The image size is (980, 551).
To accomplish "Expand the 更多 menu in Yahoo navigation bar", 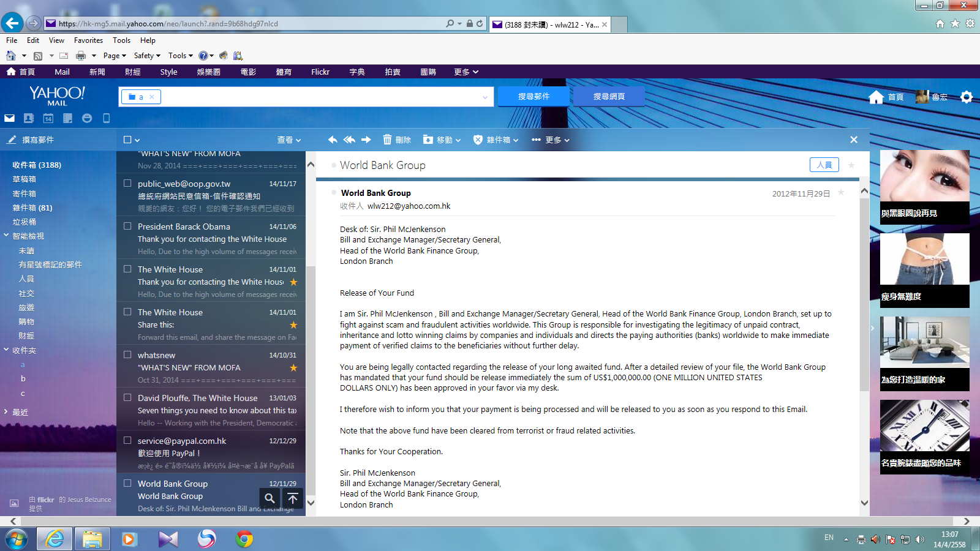I will (466, 72).
